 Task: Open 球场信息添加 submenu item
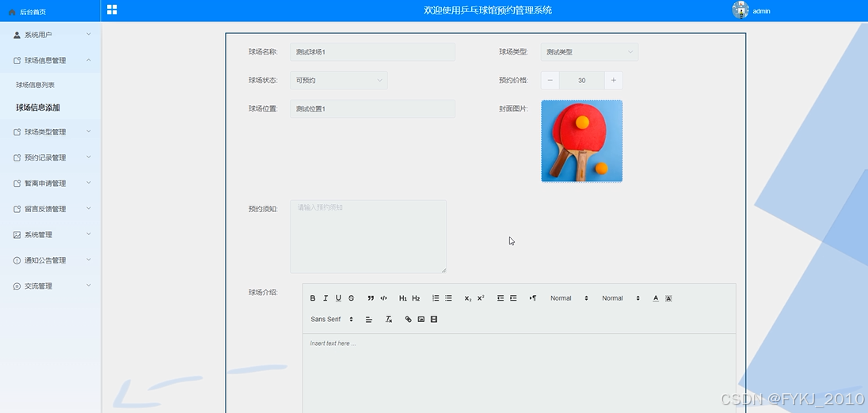pyautogui.click(x=38, y=108)
